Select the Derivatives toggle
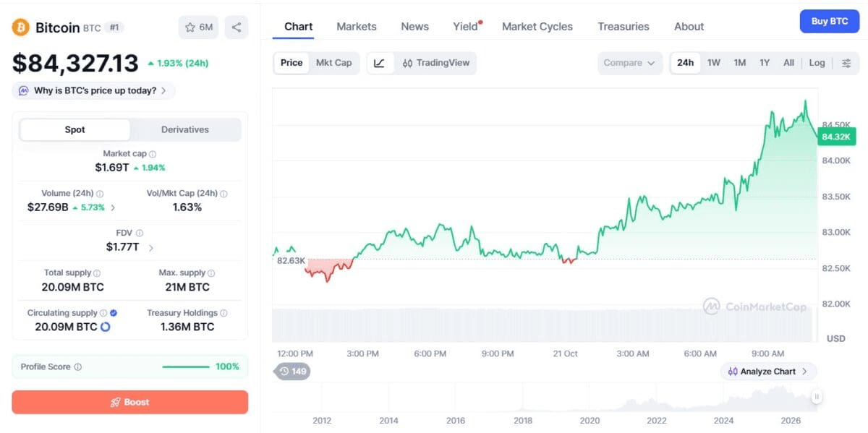This screenshot has height=433, width=868. coord(185,130)
